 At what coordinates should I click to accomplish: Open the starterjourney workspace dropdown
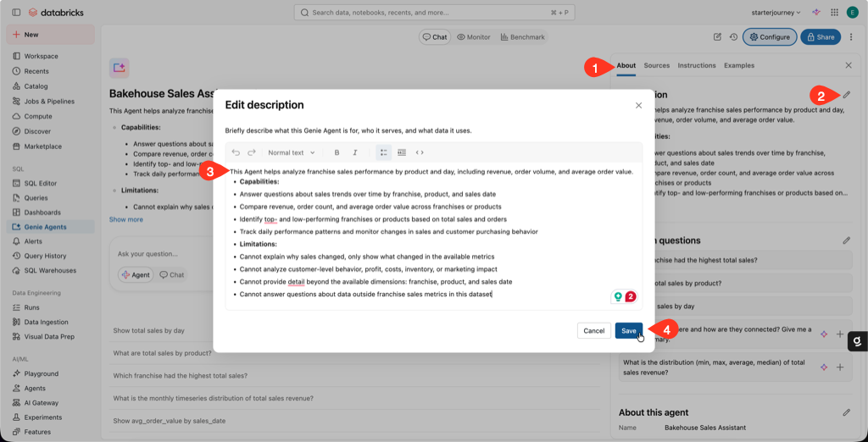tap(776, 12)
